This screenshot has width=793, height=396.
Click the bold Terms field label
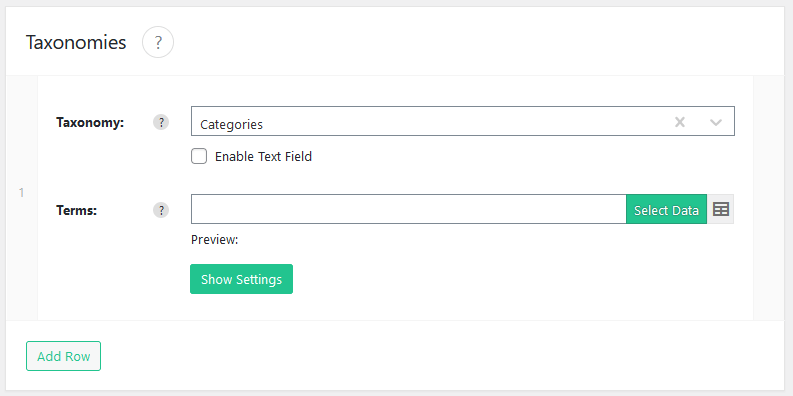[x=76, y=210]
